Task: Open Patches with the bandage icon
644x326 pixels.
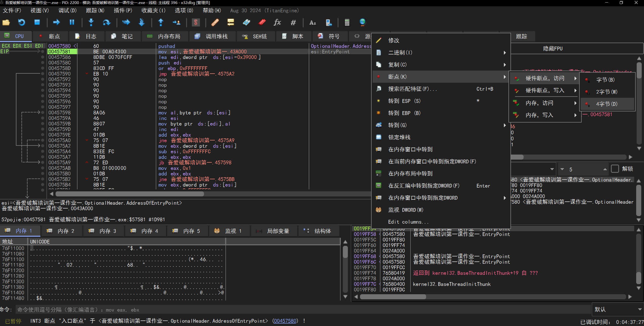Action: click(215, 22)
